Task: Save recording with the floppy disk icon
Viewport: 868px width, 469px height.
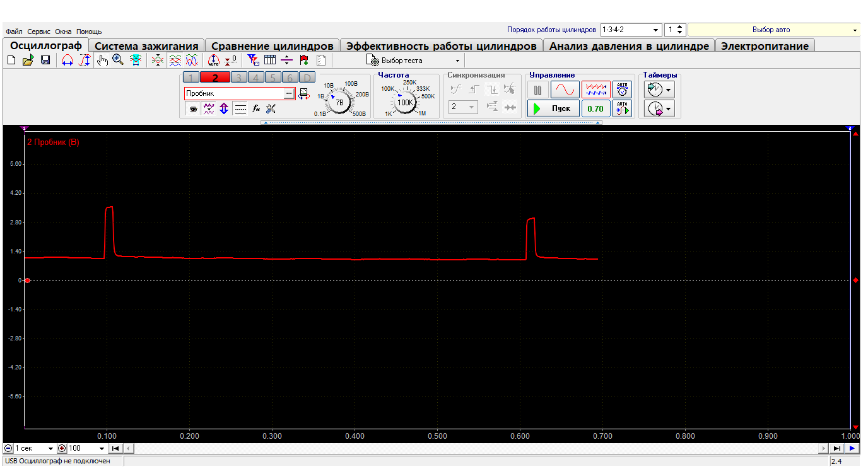Action: (x=45, y=61)
